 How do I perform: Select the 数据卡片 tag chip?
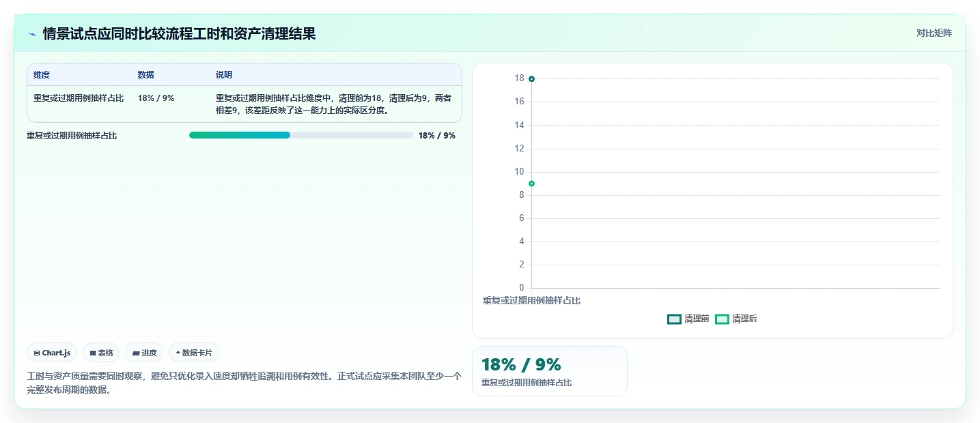tap(194, 353)
